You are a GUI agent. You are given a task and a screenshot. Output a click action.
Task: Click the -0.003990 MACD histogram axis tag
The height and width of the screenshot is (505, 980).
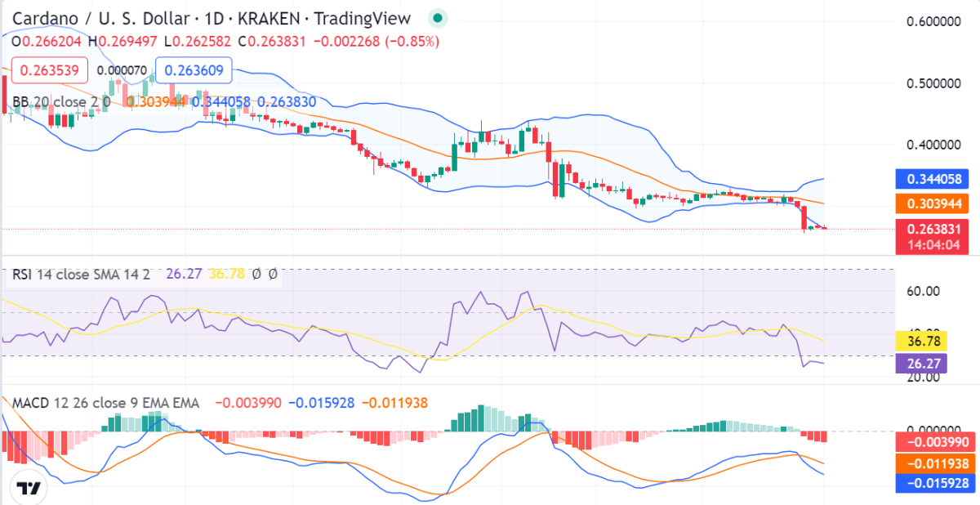(x=934, y=443)
